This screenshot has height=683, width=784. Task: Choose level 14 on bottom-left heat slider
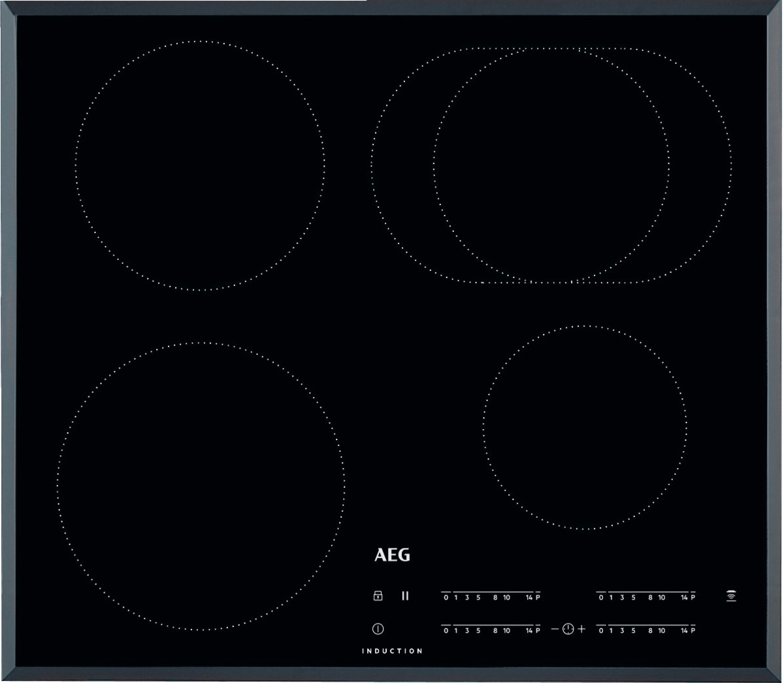(528, 631)
